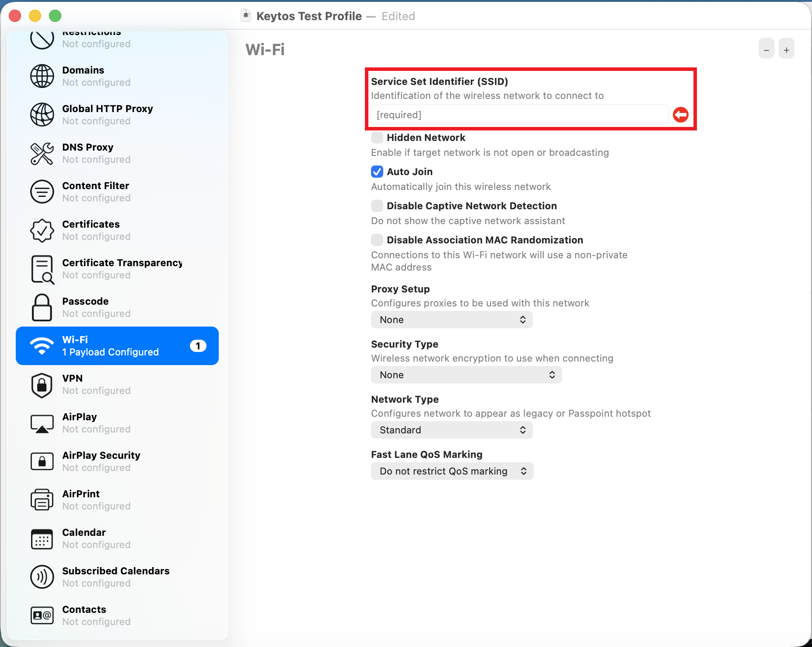Select the DNS Proxy payload label

88,147
